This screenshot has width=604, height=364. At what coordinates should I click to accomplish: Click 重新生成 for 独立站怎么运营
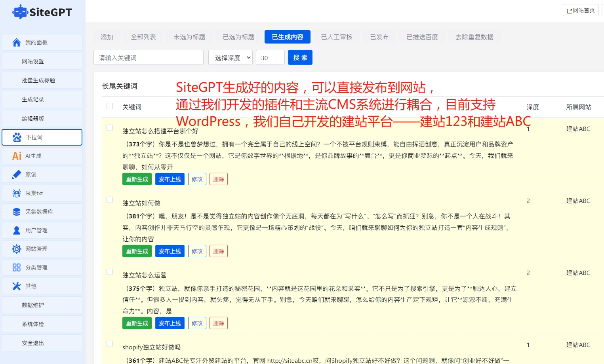(137, 323)
